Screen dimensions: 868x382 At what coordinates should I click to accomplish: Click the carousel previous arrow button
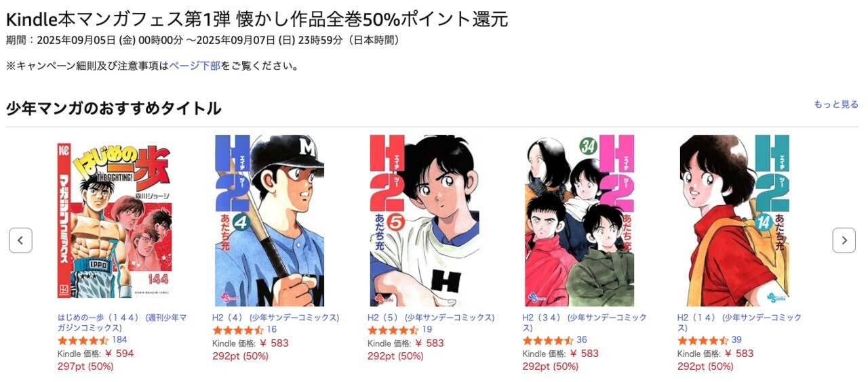(20, 240)
